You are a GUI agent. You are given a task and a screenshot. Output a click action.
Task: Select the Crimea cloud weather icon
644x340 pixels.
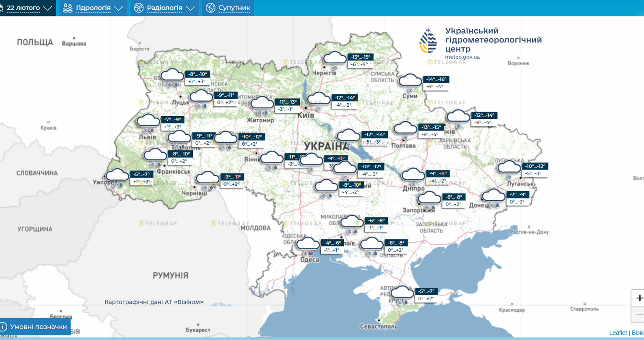pos(402,292)
